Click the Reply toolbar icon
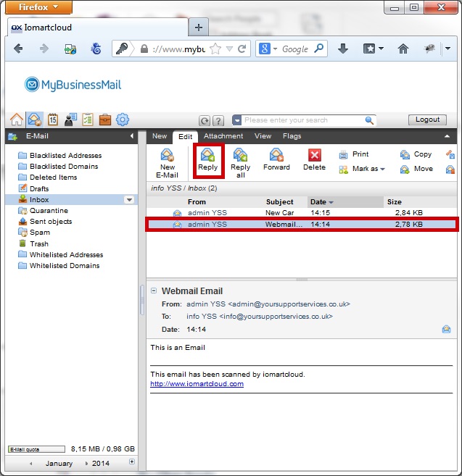The image size is (462, 476). (x=207, y=160)
